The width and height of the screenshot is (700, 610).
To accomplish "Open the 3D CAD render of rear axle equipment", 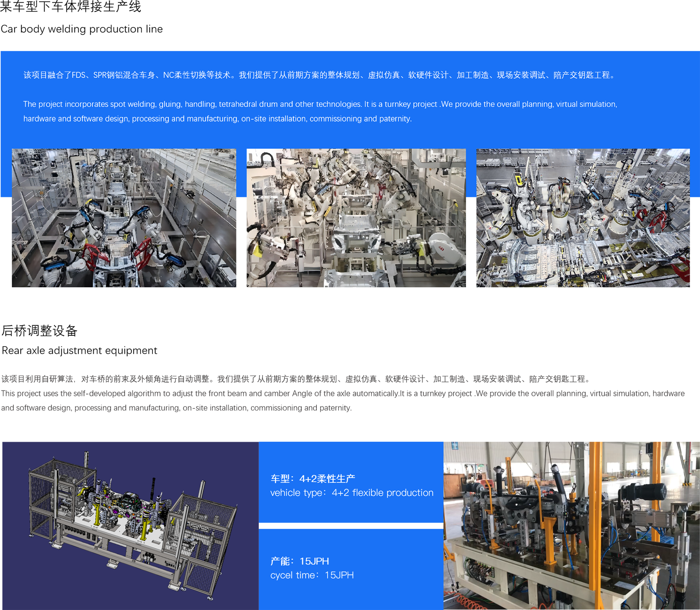I will (x=131, y=526).
